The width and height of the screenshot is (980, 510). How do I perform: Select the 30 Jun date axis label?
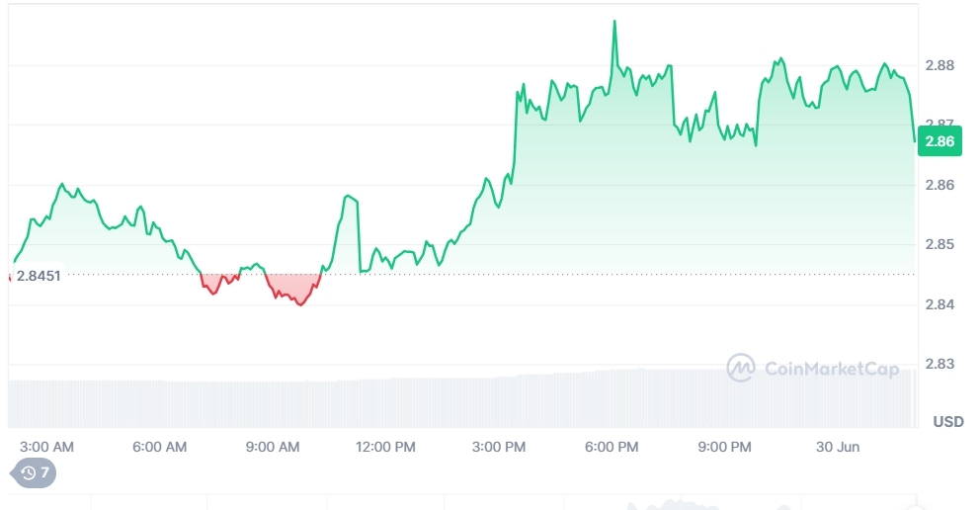[837, 447]
